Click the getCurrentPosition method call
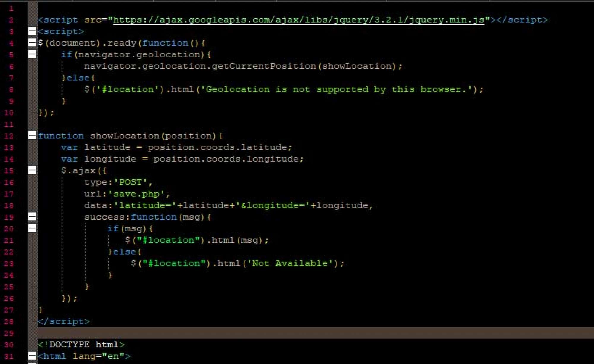The width and height of the screenshot is (594, 364). point(264,66)
